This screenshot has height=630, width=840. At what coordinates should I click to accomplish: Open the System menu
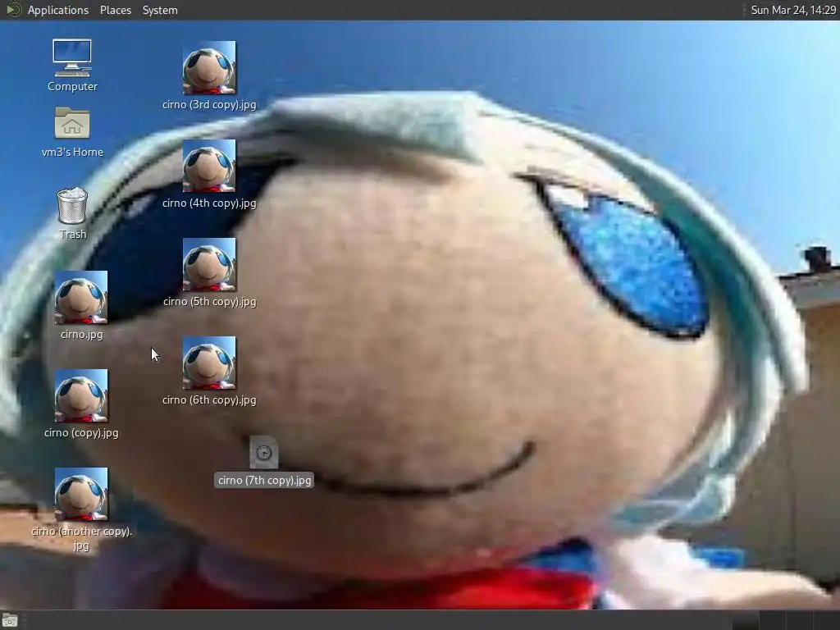tap(160, 10)
